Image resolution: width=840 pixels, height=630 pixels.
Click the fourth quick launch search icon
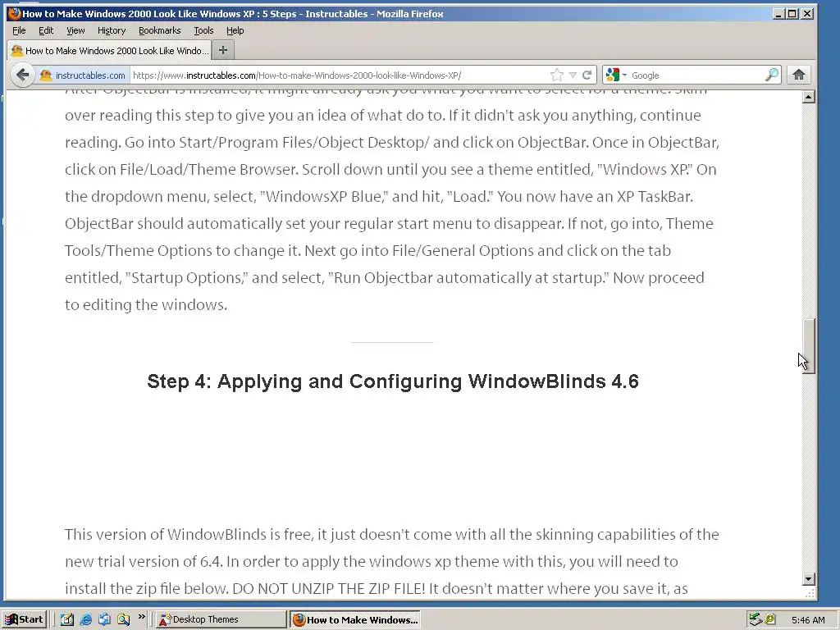[123, 619]
